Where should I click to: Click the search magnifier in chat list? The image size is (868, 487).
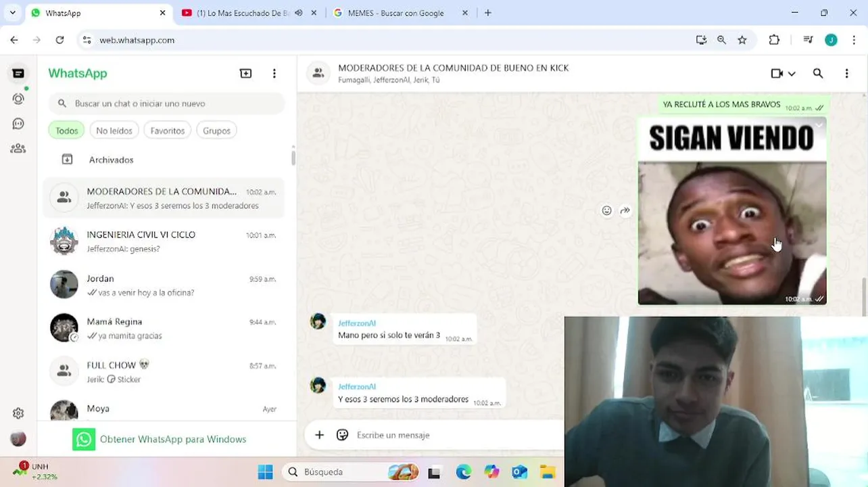(62, 103)
